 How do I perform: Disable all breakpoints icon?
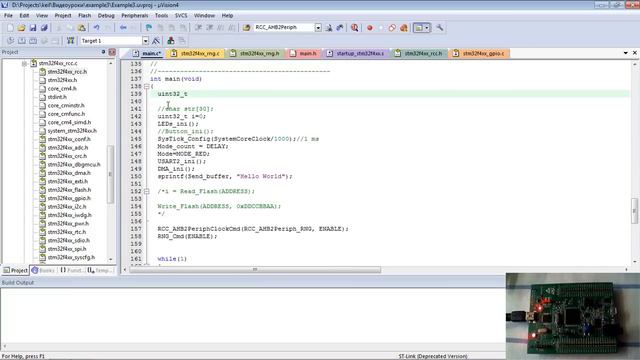pos(392,28)
